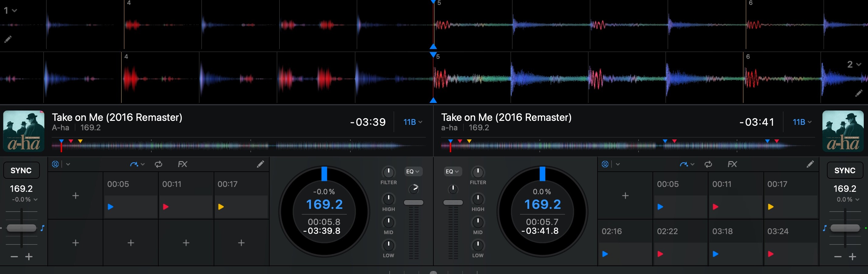The height and width of the screenshot is (274, 868).
Task: Select the cue points mode icon on deck 2
Action: click(x=605, y=164)
